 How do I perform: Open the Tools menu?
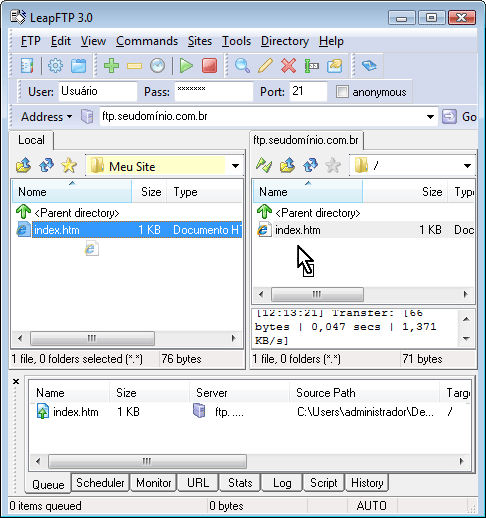point(236,41)
